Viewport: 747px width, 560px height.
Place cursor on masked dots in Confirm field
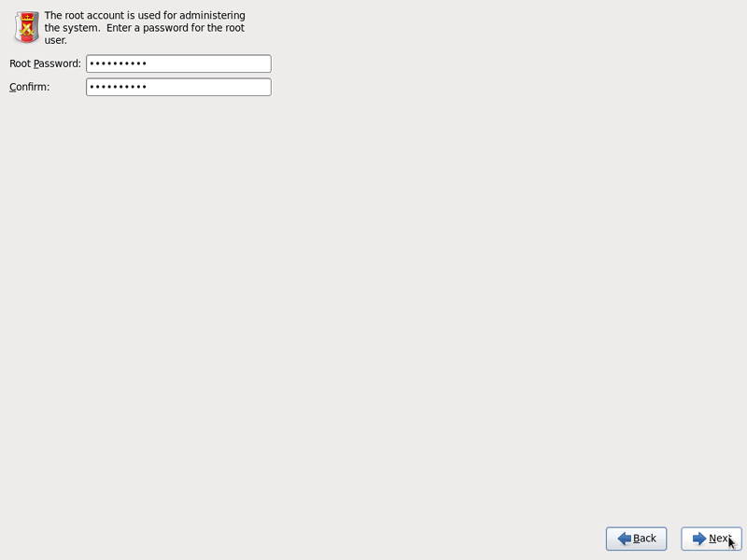[119, 87]
